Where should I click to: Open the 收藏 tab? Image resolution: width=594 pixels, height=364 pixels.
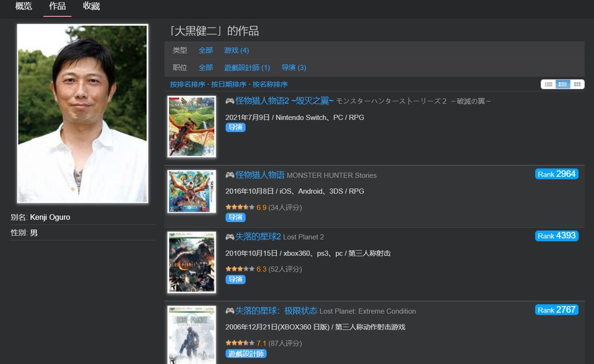pyautogui.click(x=92, y=7)
